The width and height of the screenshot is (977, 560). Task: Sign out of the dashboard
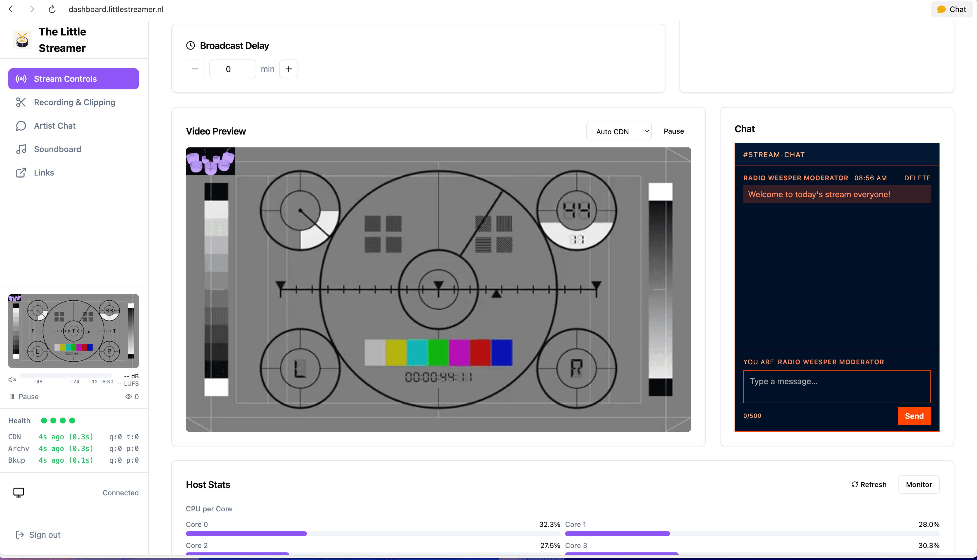(38, 535)
